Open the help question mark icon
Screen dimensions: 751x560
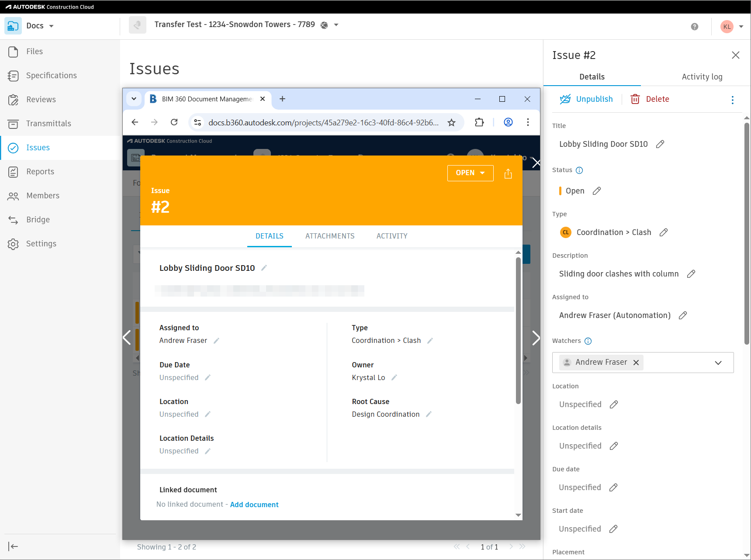(x=695, y=27)
